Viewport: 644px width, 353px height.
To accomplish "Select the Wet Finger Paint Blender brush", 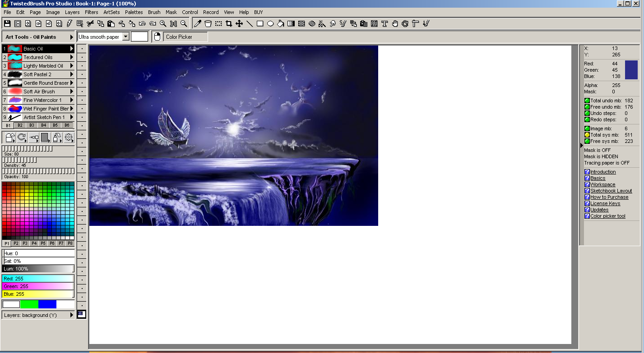I will point(38,109).
